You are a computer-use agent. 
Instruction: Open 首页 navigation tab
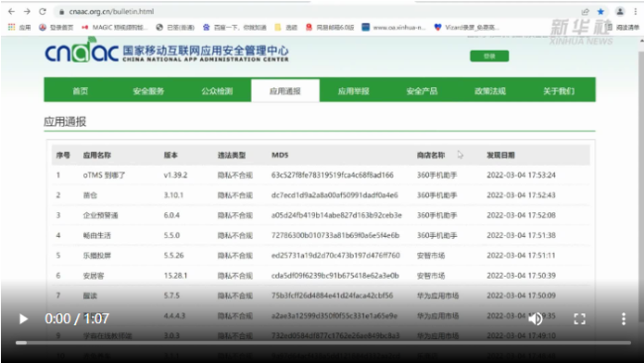80,91
